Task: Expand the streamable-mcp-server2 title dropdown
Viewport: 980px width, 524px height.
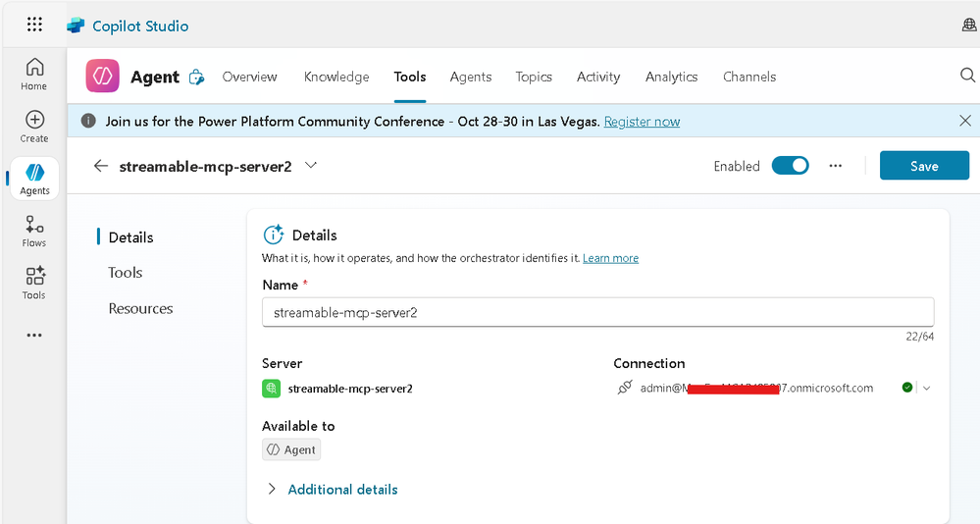Action: (x=311, y=166)
